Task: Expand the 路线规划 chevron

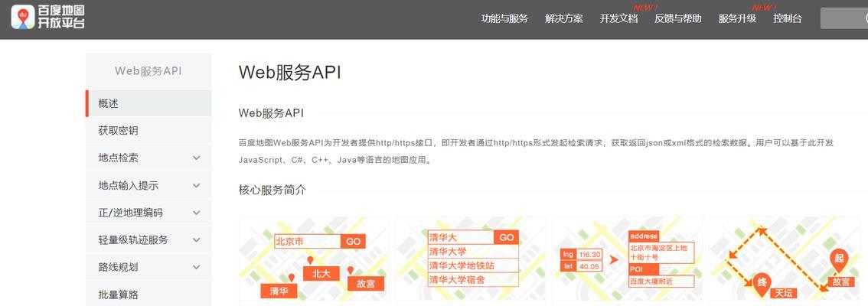Action: tap(197, 267)
